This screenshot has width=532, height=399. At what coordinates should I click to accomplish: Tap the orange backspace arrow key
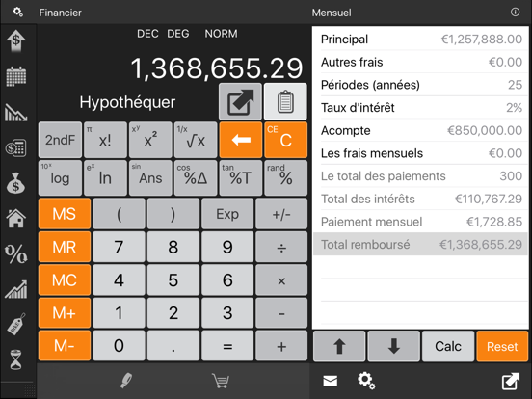[241, 140]
